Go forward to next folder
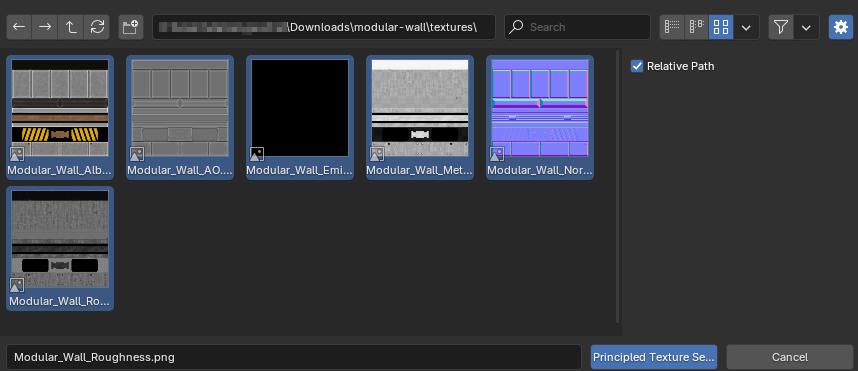 click(45, 27)
